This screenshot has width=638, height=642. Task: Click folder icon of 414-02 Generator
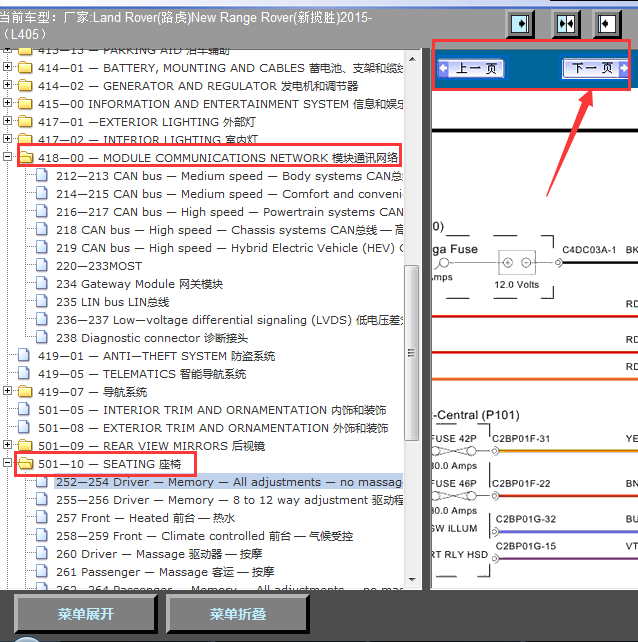point(25,85)
